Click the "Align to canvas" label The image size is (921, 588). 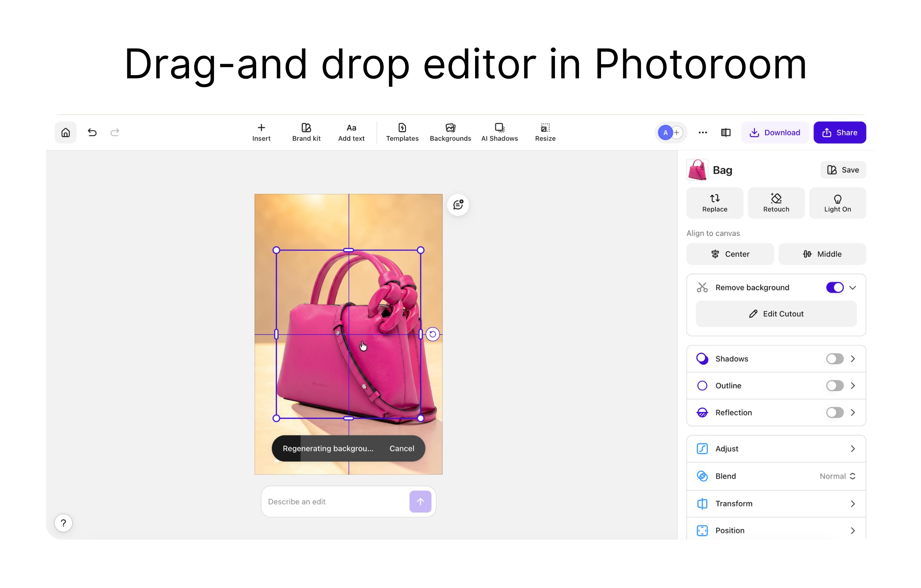pos(713,233)
